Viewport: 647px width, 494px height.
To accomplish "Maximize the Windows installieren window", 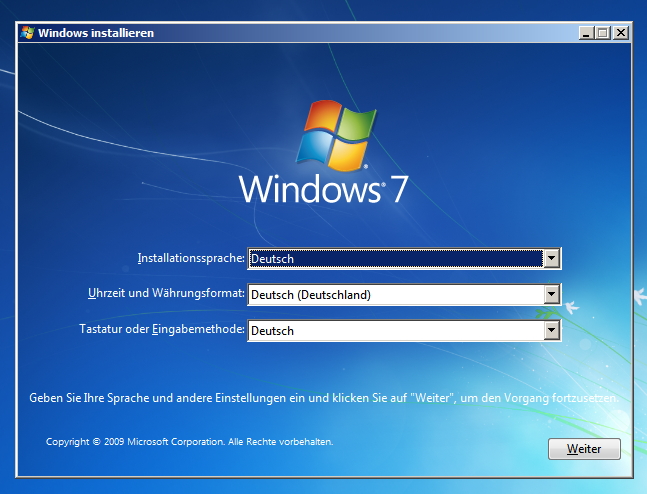I will [x=603, y=33].
